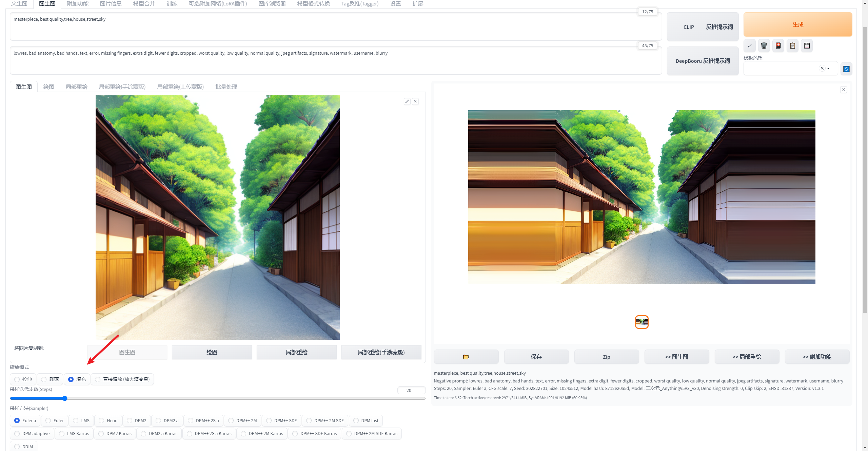
Task: Clear the 模板风格 selection with the X
Action: coord(822,68)
